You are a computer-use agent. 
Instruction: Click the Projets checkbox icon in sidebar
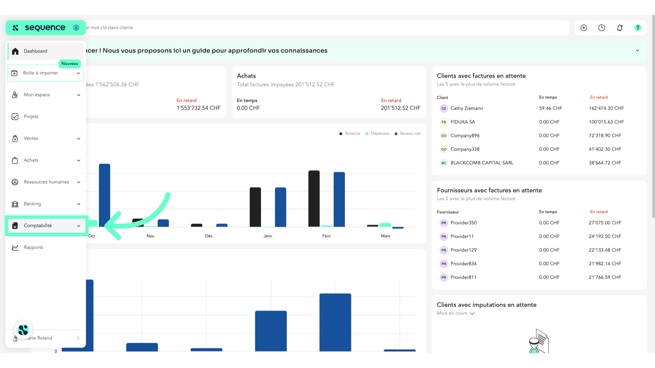[x=15, y=117]
